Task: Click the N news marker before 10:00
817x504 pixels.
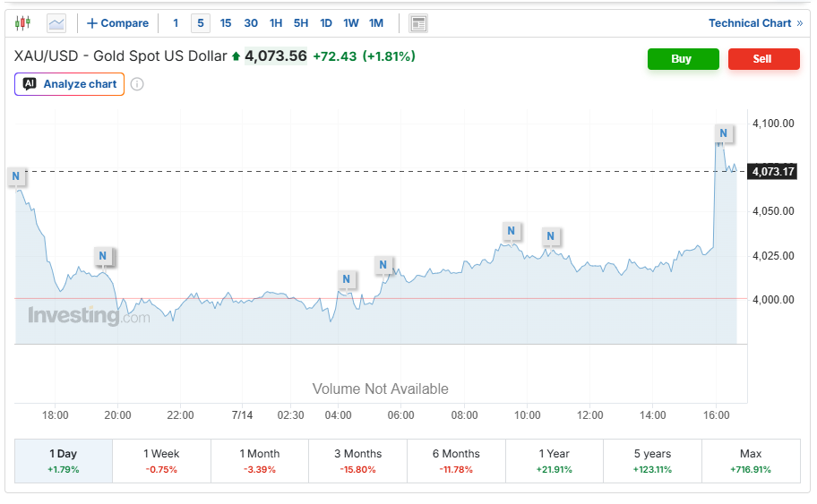Action: 512,231
